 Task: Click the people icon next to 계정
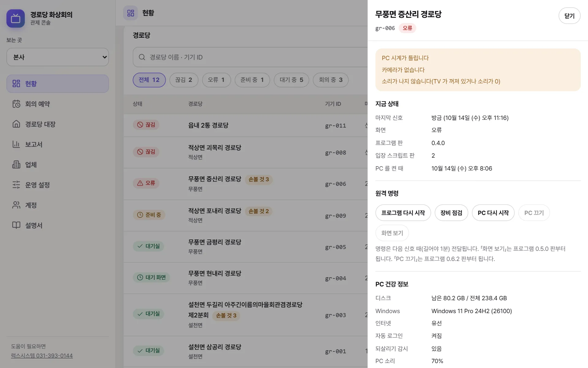pyautogui.click(x=16, y=205)
